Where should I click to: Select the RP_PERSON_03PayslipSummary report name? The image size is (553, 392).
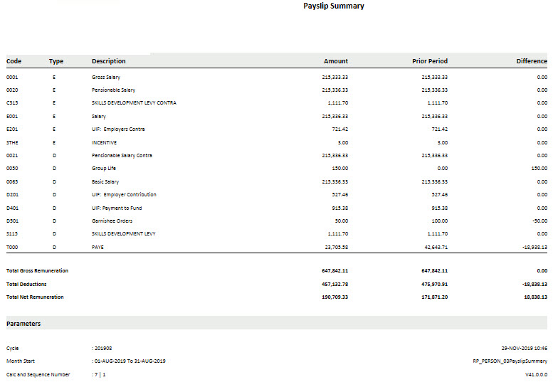505,361
